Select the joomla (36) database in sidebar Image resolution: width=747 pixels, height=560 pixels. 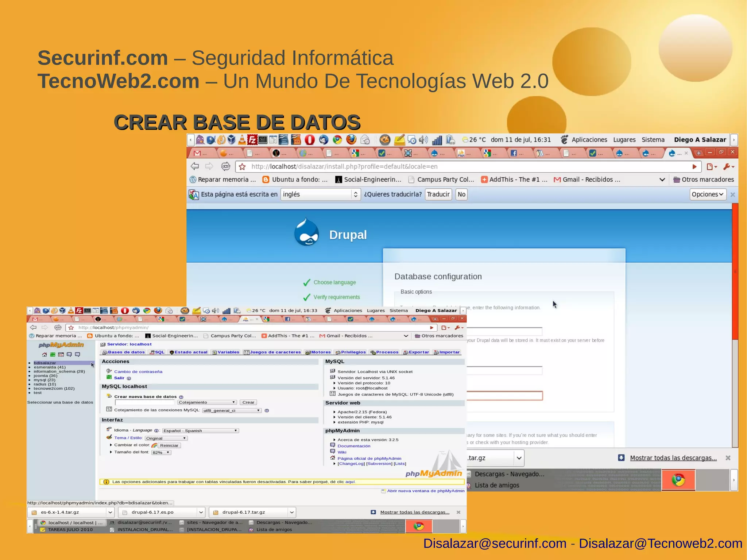(x=46, y=376)
